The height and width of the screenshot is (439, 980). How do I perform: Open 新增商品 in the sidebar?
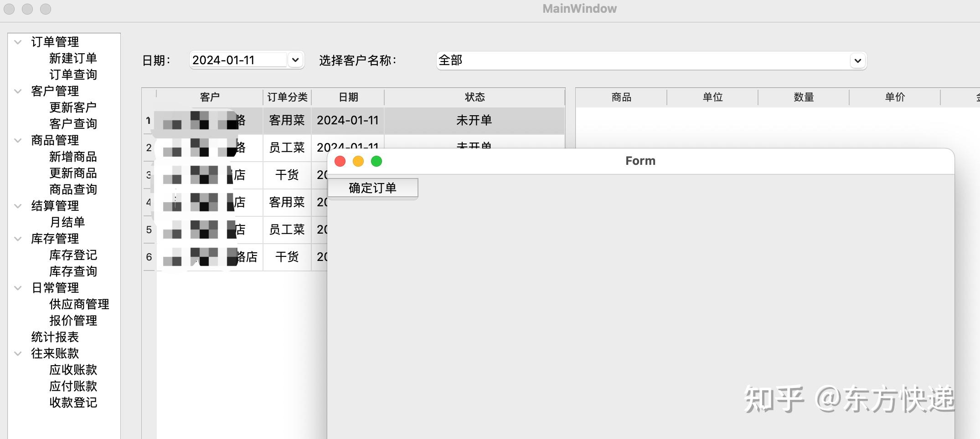click(73, 157)
